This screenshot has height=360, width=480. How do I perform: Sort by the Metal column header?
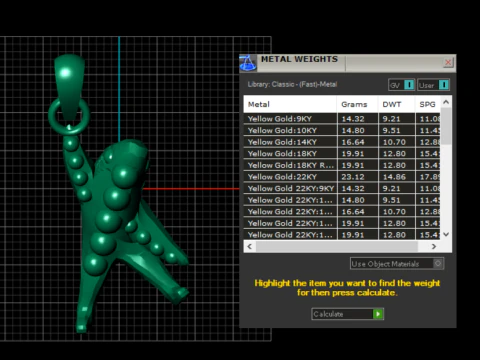coord(290,104)
